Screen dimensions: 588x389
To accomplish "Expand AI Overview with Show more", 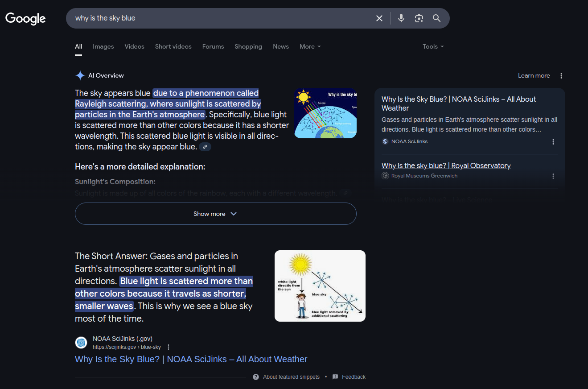I will click(x=216, y=214).
